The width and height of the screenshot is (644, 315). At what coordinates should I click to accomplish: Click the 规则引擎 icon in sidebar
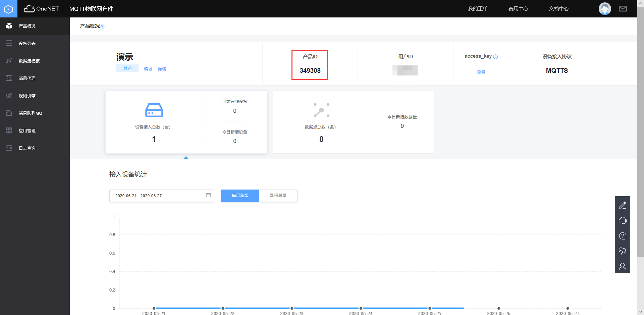tap(9, 96)
